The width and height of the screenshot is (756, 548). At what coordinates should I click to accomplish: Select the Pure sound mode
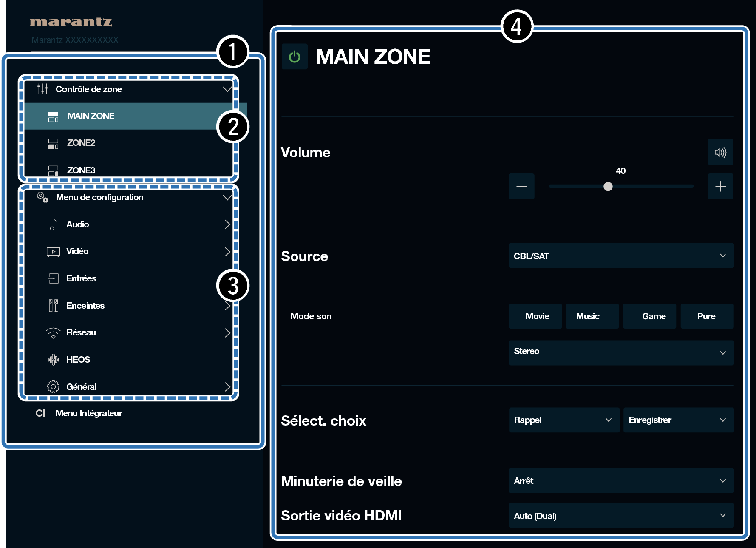706,316
